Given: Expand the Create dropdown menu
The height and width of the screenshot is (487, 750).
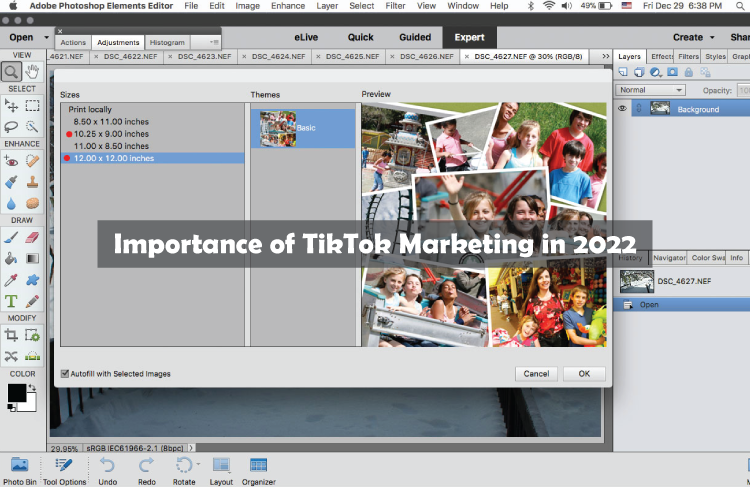Looking at the screenshot, I should pos(710,37).
